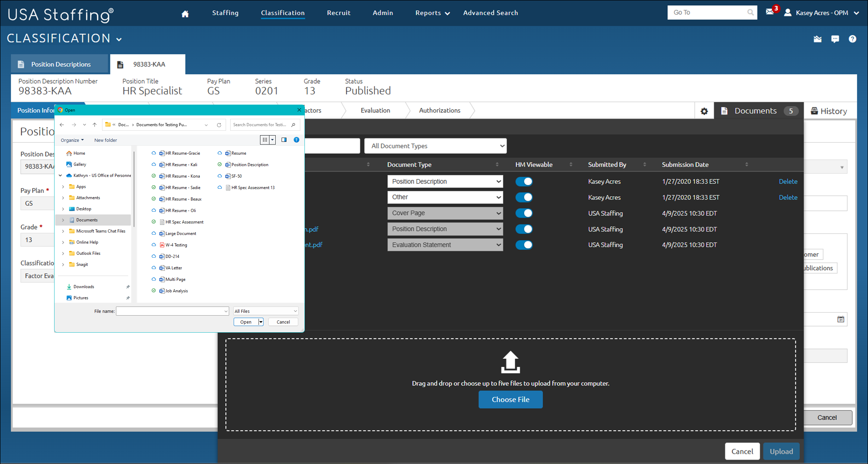868x464 pixels.
Task: Open the calendar date picker icon
Action: pos(841,319)
